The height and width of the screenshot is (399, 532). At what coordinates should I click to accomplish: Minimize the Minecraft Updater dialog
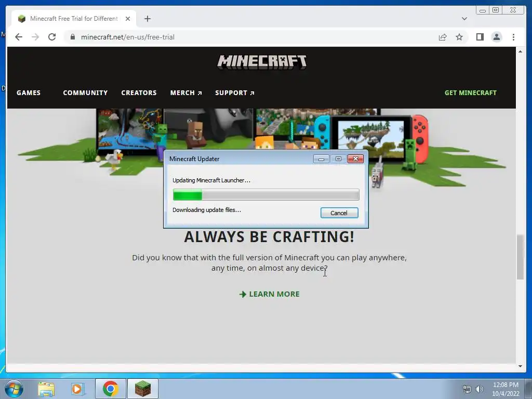pyautogui.click(x=321, y=159)
